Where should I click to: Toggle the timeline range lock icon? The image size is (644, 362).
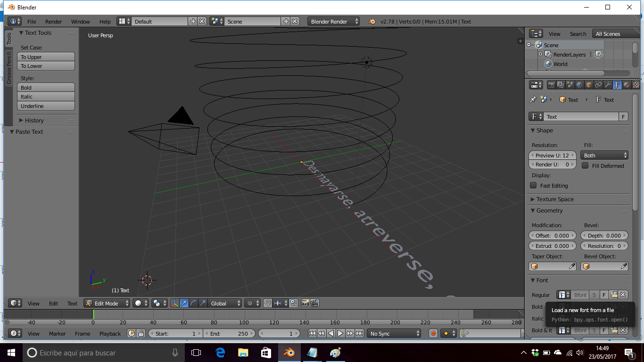point(141,333)
